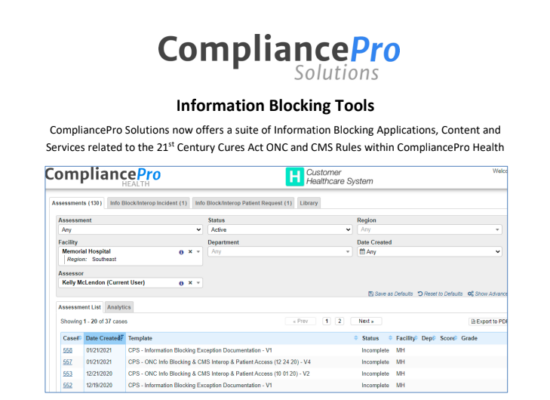Screen dimensions: 550x400
Task: Click Export to PDF button
Action: click(488, 321)
